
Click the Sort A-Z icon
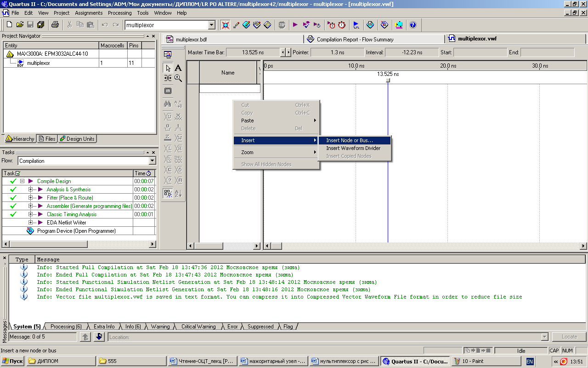coord(178,193)
